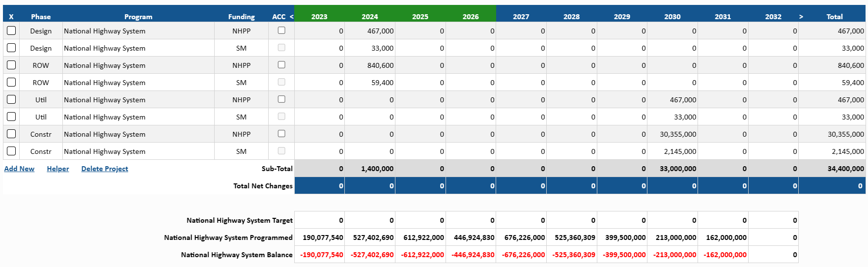Image resolution: width=868 pixels, height=267 pixels.
Task: Click the 30,355,000 row total value
Action: (x=846, y=134)
